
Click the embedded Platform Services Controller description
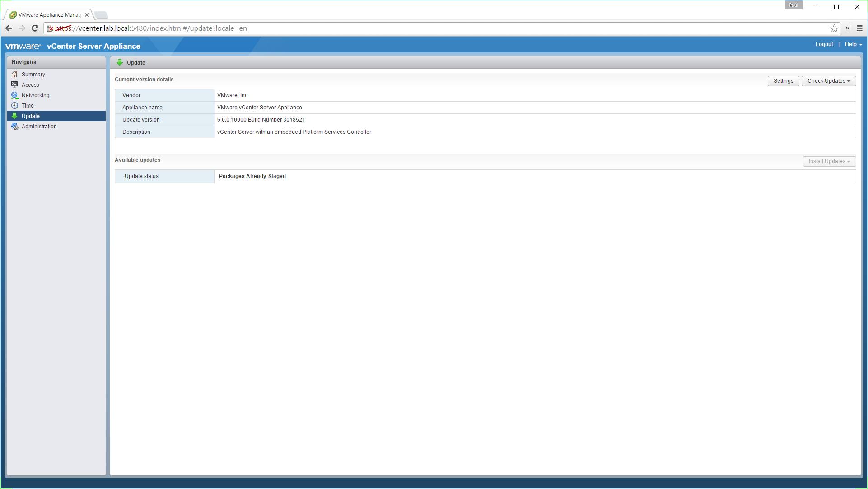click(x=294, y=132)
